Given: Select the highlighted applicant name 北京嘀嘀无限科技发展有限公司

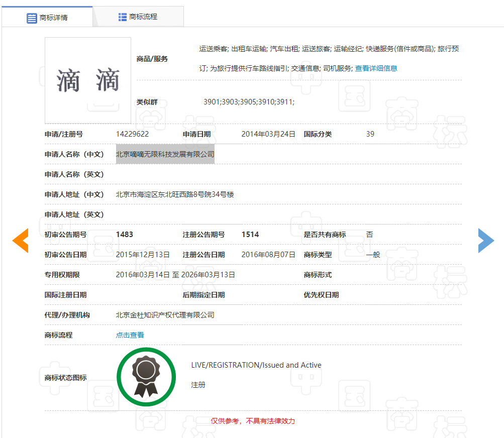Looking at the screenshot, I should [x=165, y=154].
